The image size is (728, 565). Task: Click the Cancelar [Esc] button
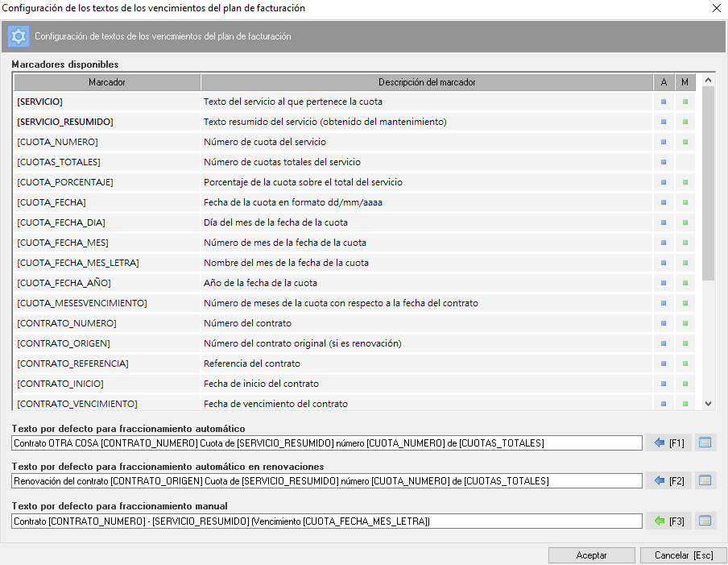pyautogui.click(x=683, y=555)
